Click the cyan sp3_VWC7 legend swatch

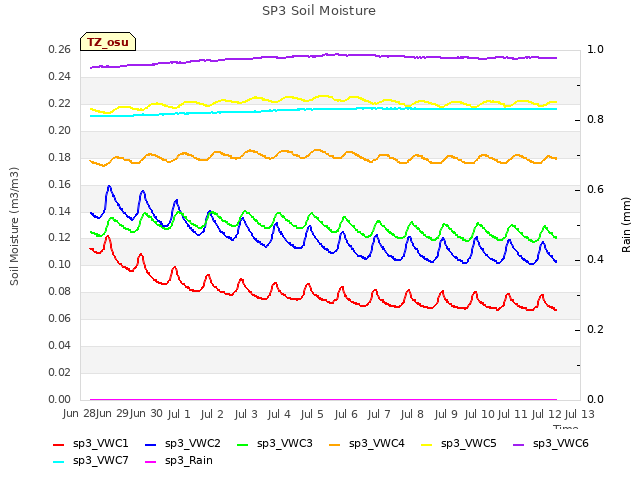tap(59, 462)
